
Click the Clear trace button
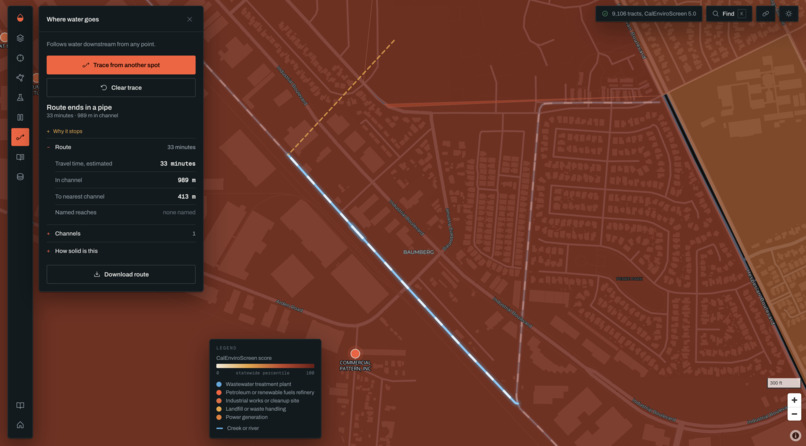[121, 87]
